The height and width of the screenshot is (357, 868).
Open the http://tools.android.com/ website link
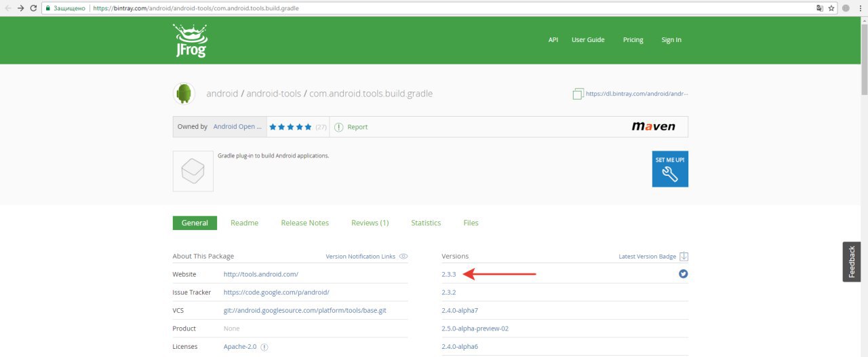click(261, 274)
